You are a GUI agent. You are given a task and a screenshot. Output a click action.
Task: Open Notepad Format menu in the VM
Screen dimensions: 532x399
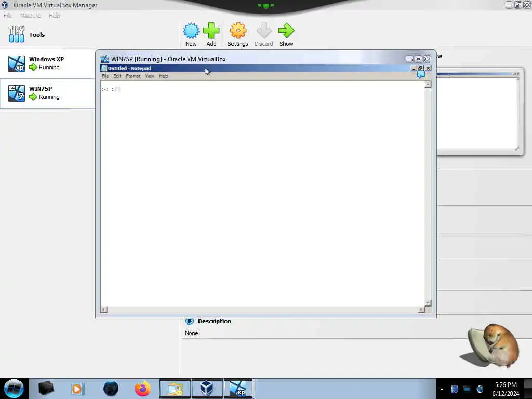coord(133,76)
